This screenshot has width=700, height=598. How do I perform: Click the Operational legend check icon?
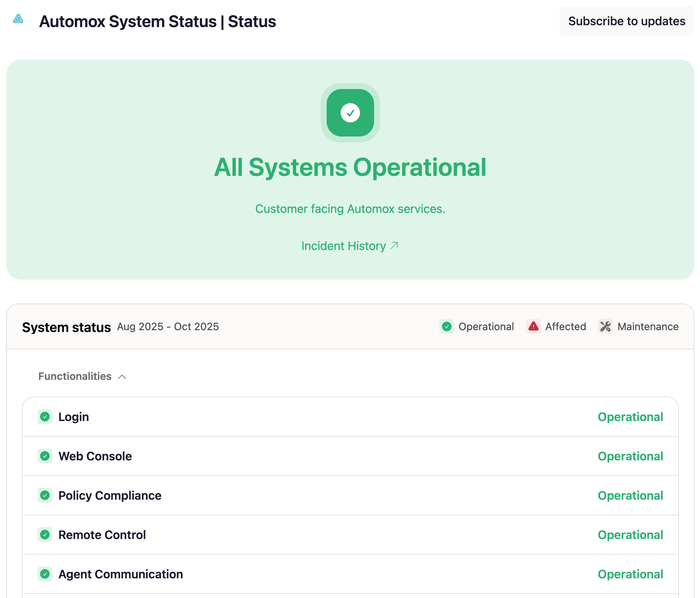point(447,327)
